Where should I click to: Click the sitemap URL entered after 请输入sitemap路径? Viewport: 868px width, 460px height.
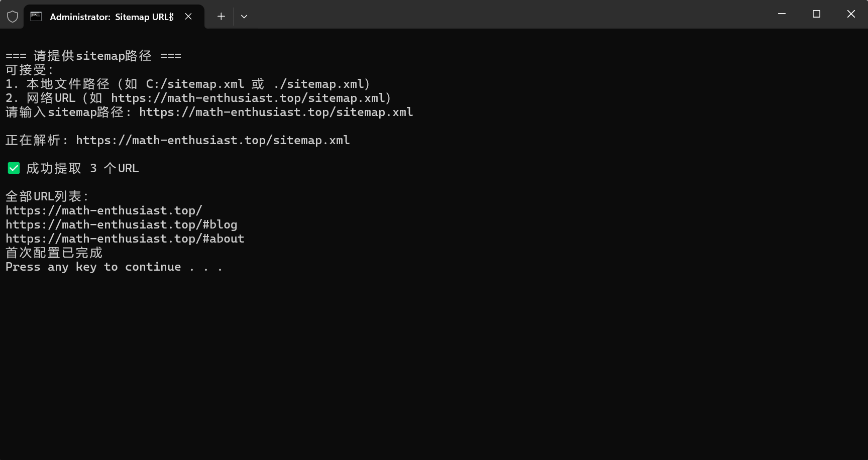276,112
